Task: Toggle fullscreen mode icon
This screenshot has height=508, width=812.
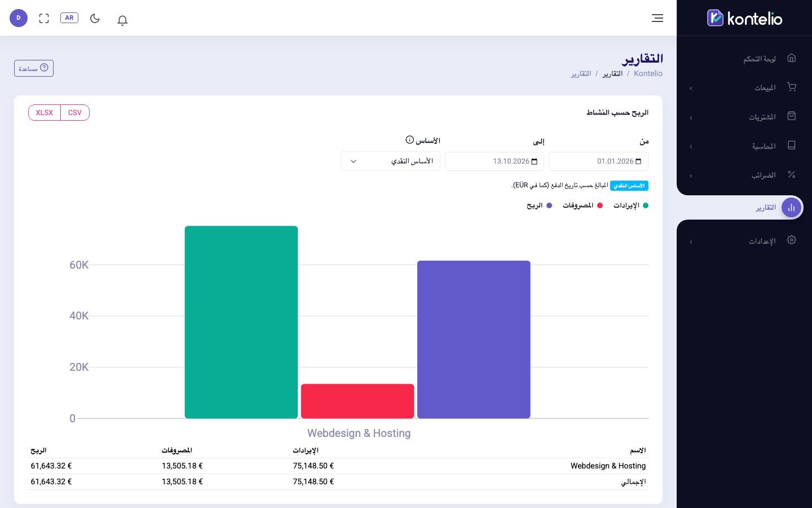Action: point(44,18)
